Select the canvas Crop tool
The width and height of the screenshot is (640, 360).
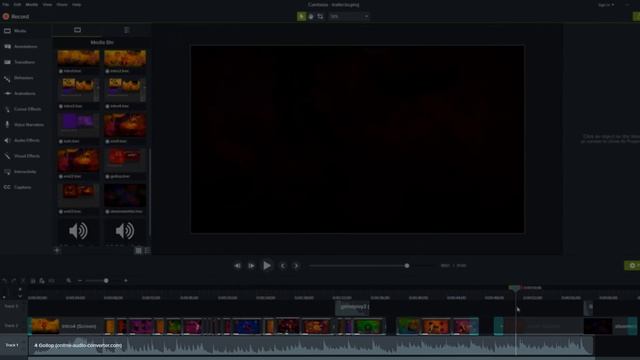pyautogui.click(x=320, y=16)
